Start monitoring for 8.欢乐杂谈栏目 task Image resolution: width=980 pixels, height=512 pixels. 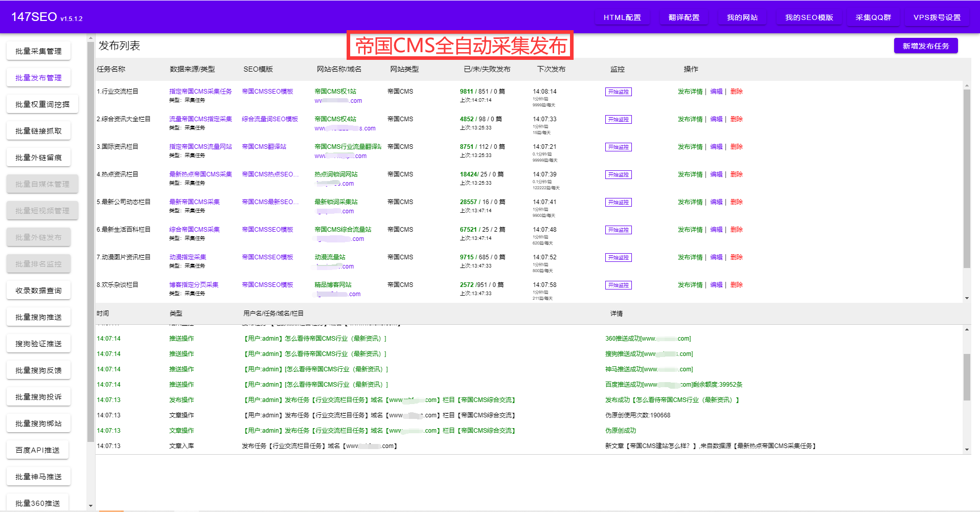click(x=619, y=285)
